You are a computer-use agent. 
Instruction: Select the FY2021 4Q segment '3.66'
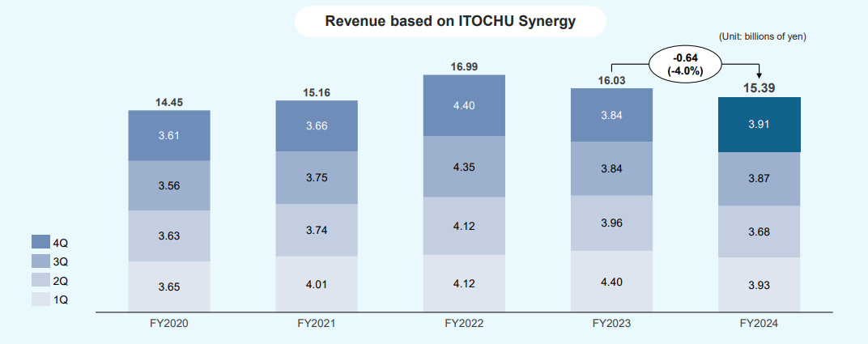point(317,125)
